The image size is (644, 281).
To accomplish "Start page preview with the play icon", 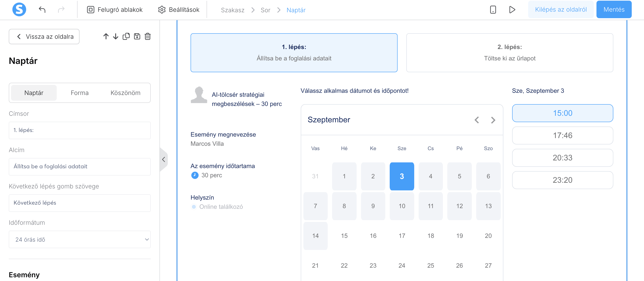I will click(x=512, y=9).
